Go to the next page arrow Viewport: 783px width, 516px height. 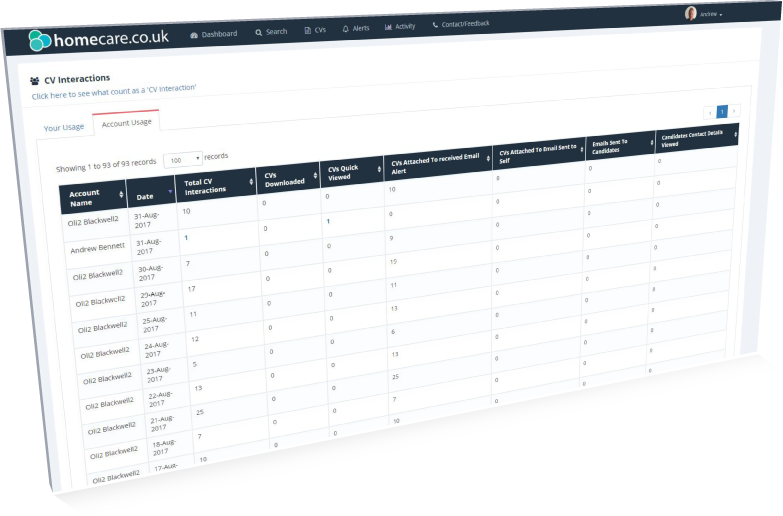click(734, 110)
